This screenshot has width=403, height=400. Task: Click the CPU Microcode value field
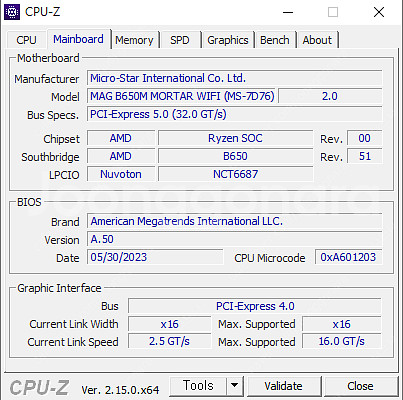point(348,257)
